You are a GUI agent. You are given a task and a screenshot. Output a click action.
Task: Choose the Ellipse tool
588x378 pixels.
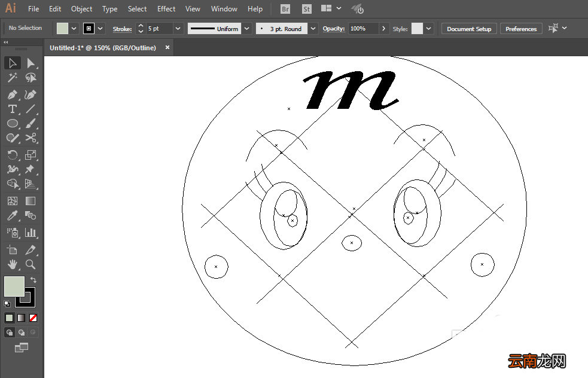(x=13, y=123)
